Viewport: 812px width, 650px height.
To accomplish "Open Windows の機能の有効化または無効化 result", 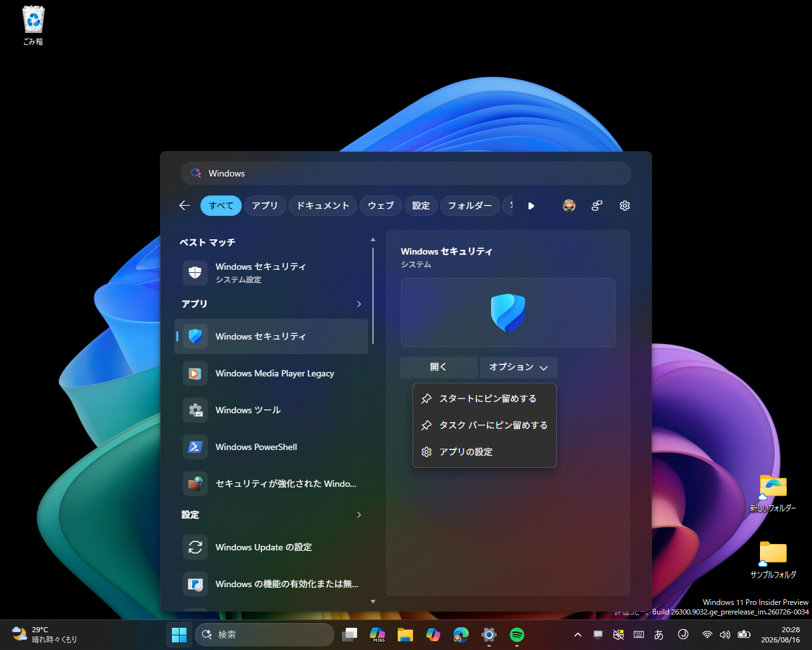I will [x=272, y=584].
